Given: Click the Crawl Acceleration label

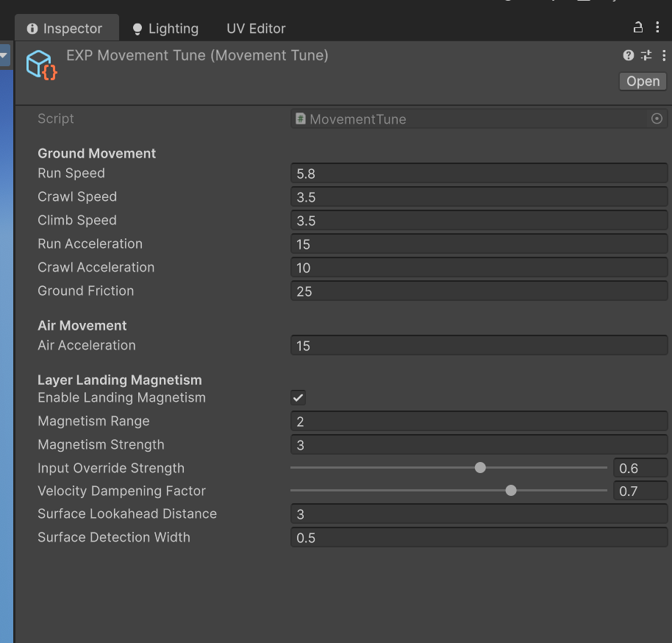Looking at the screenshot, I should click(96, 268).
